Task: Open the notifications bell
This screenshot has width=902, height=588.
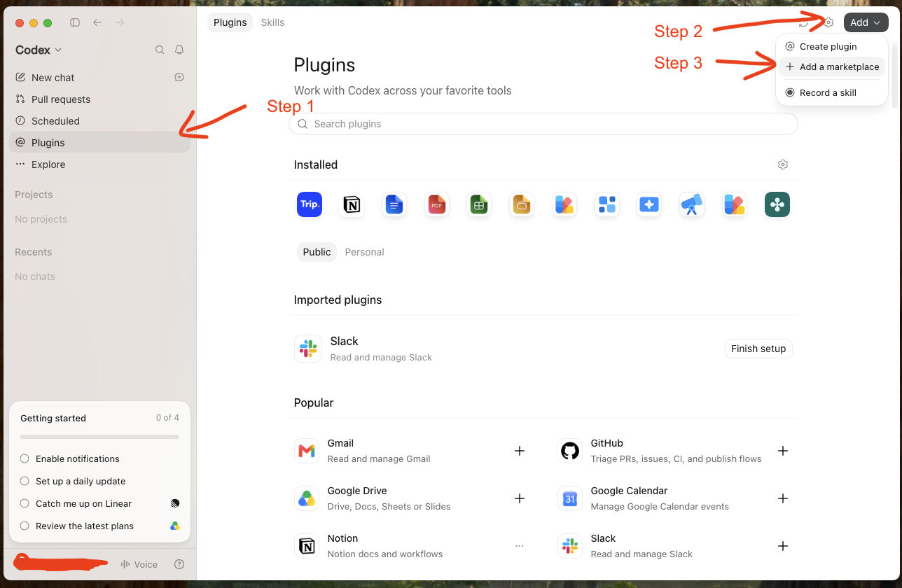Action: coord(179,50)
